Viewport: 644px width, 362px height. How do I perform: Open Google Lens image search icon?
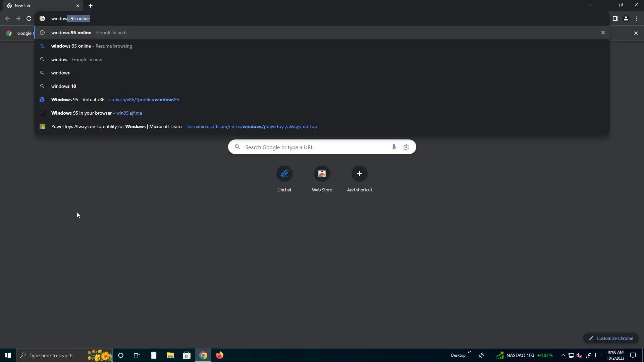[x=406, y=147]
